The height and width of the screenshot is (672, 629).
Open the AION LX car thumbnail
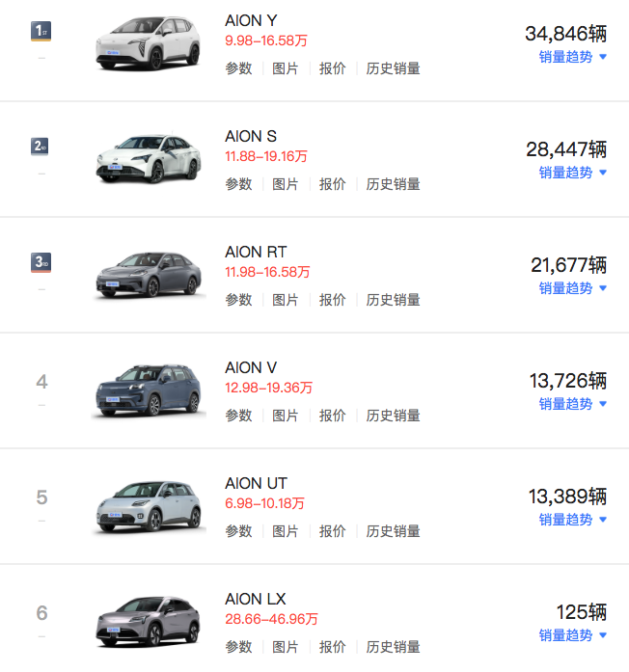[x=148, y=621]
